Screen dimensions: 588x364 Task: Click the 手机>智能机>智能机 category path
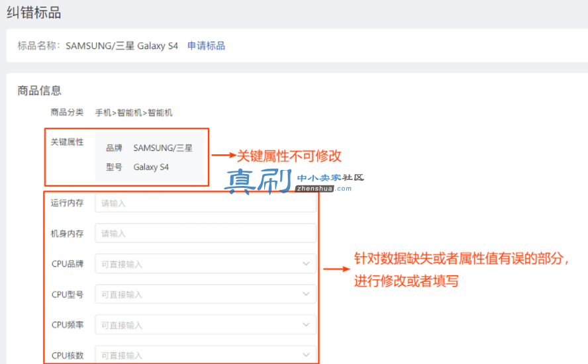pyautogui.click(x=134, y=113)
